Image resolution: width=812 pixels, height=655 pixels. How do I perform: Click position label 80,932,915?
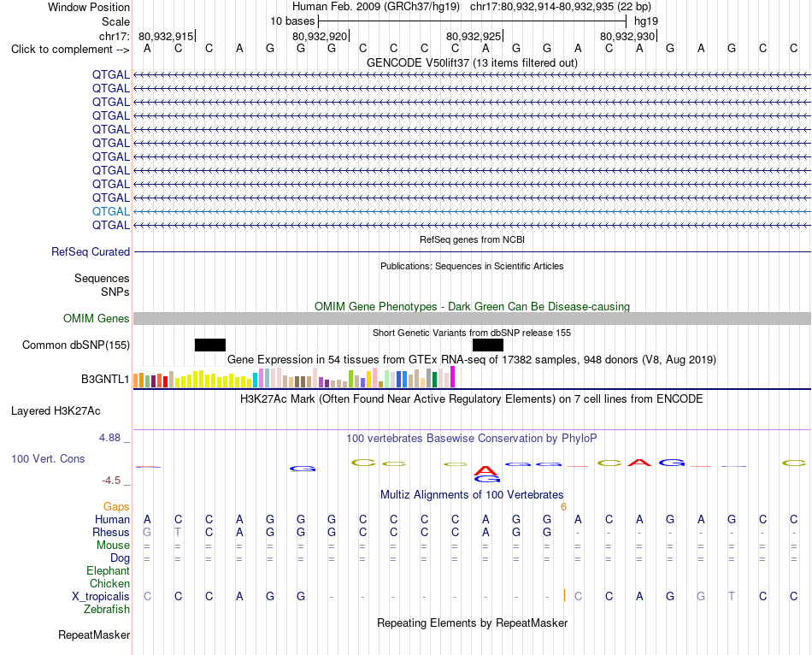tap(166, 36)
